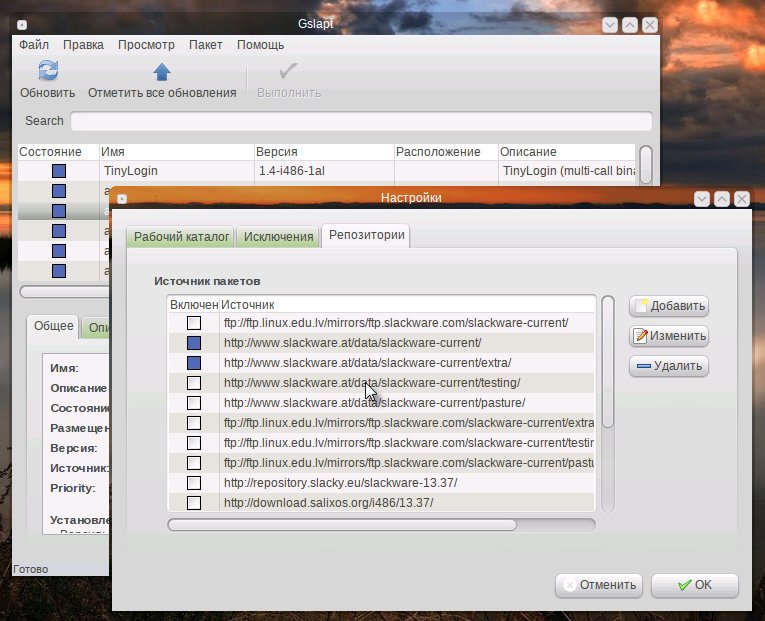
Task: Click the Отменить button
Action: [x=599, y=585]
